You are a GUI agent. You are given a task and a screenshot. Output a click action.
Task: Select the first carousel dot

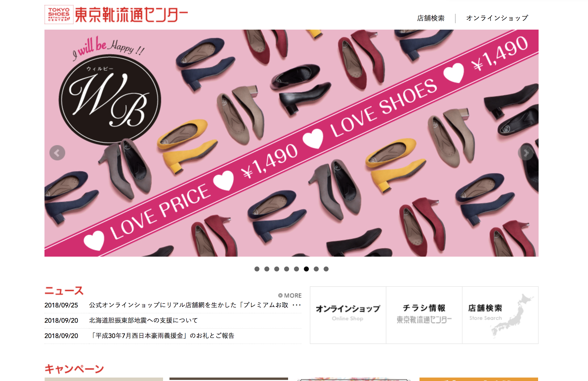click(257, 269)
